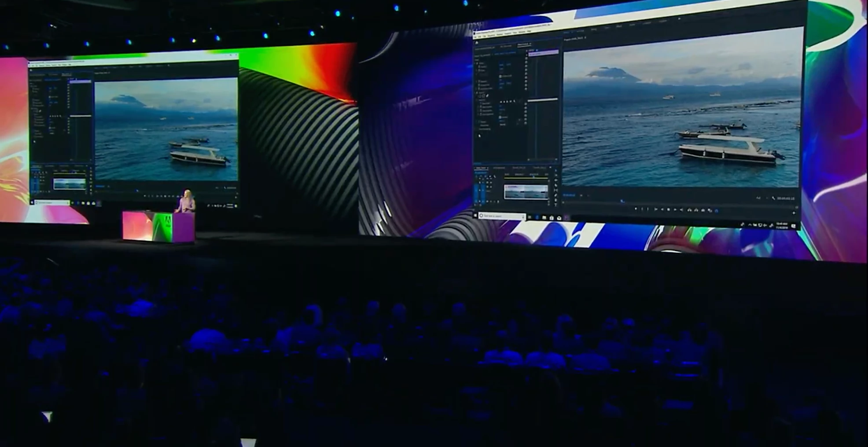Click the boat video preview on right screen
Screen dimensions: 868x447
coord(682,108)
